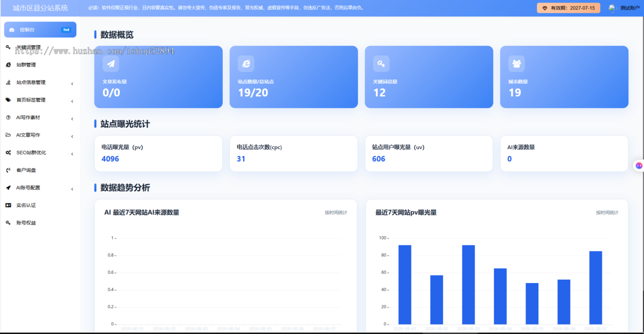The image size is (644, 334).
Task: Click the 城市区县分站系统 title logo
Action: (x=40, y=8)
